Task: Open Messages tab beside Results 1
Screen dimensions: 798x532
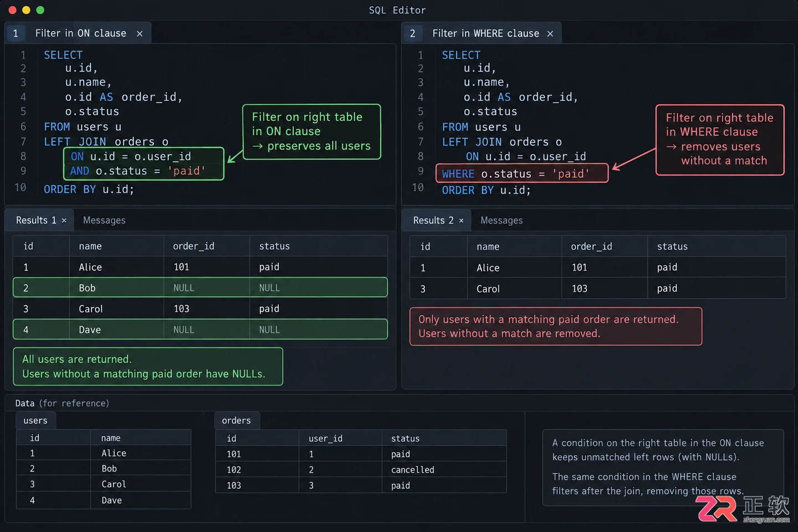Action: click(104, 221)
